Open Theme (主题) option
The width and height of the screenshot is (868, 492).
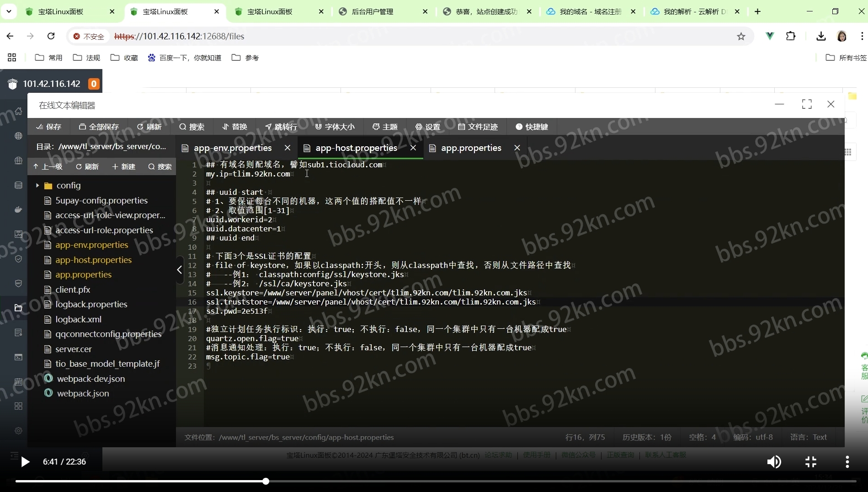coord(385,127)
